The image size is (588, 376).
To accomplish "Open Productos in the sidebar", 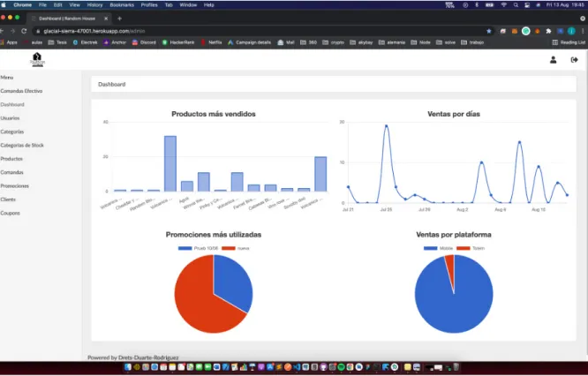I will [11, 159].
